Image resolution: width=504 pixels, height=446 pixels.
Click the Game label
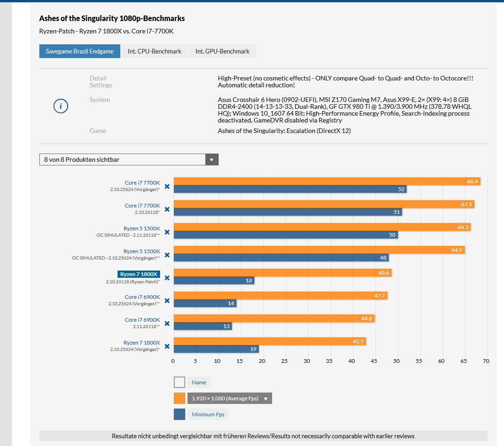[x=98, y=131]
